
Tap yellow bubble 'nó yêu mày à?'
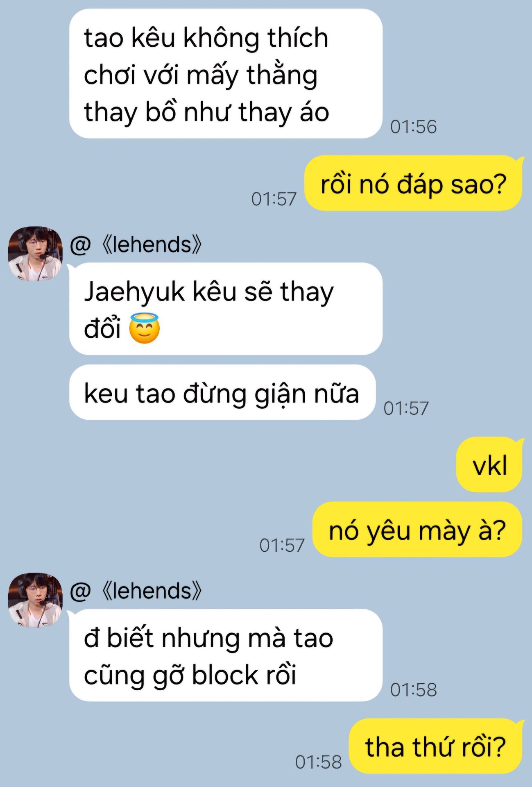coord(417,530)
